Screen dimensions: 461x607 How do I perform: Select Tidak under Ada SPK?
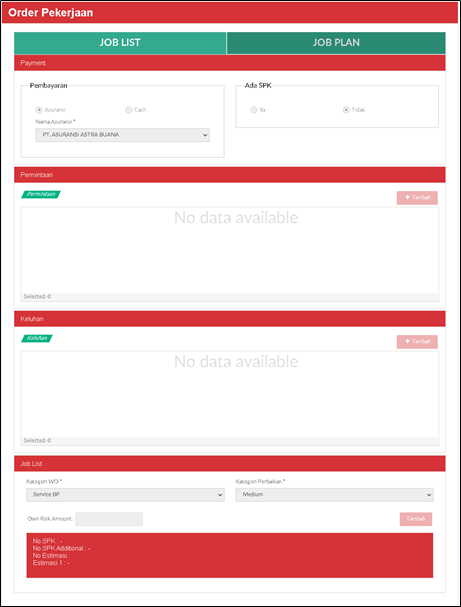pyautogui.click(x=346, y=110)
